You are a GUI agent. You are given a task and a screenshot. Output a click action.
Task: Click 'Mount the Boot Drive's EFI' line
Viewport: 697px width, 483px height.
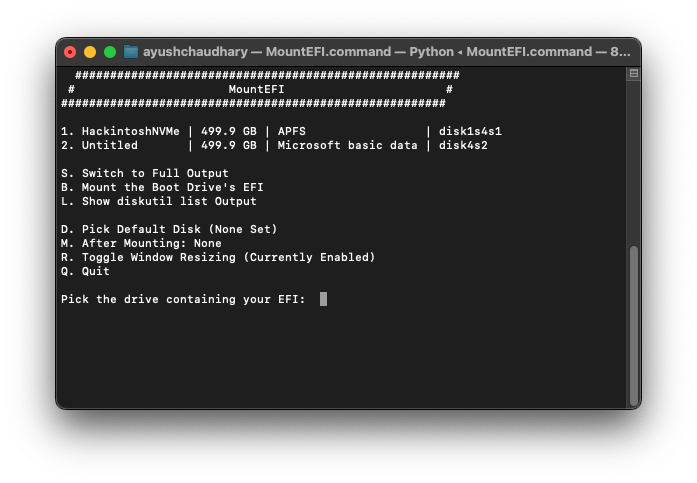(x=162, y=187)
